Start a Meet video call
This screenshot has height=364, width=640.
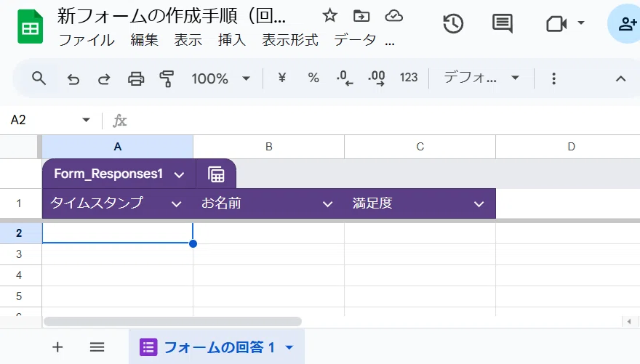point(556,24)
